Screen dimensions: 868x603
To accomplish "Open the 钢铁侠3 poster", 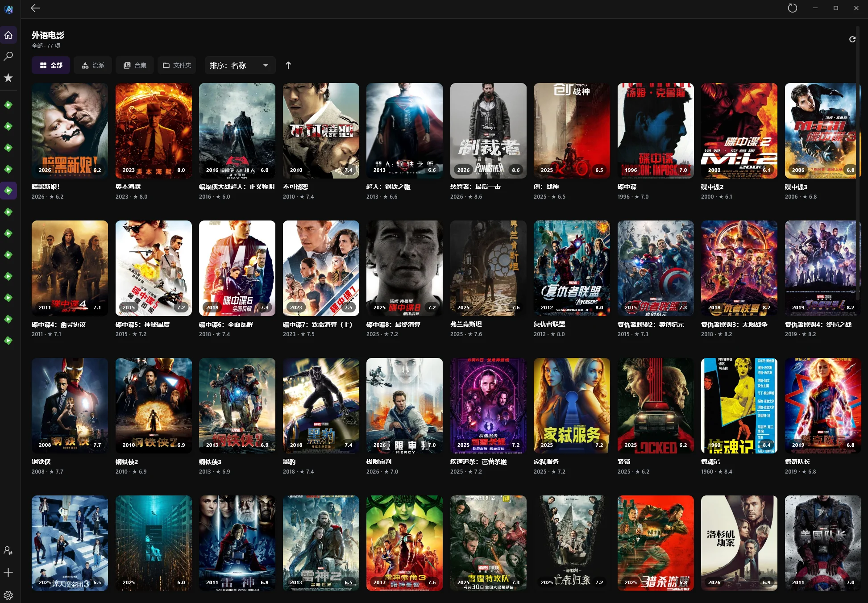I will tap(237, 406).
